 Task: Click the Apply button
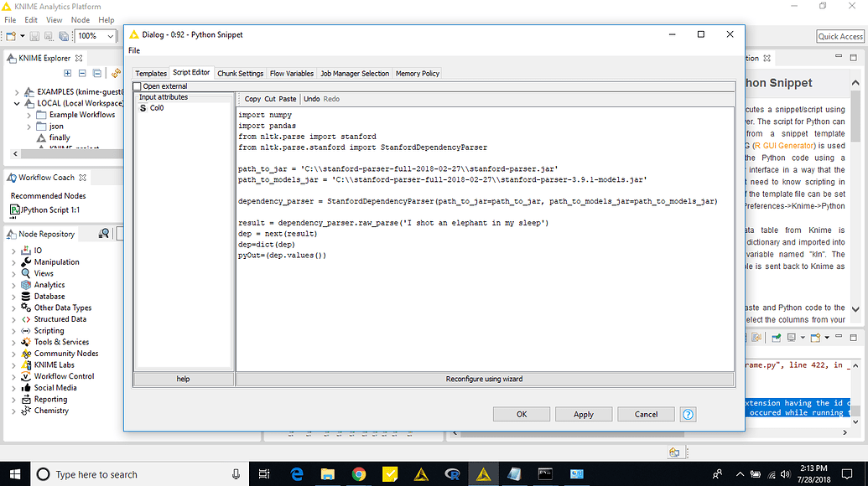coord(583,414)
